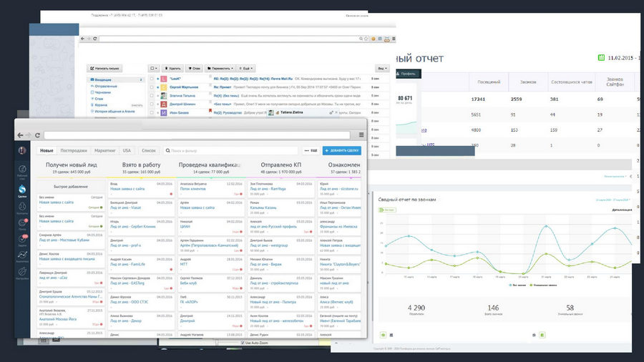The image size is (644, 362).
Task: Click the 'Поиск и фильтр' search field in CRM
Action: [x=230, y=151]
